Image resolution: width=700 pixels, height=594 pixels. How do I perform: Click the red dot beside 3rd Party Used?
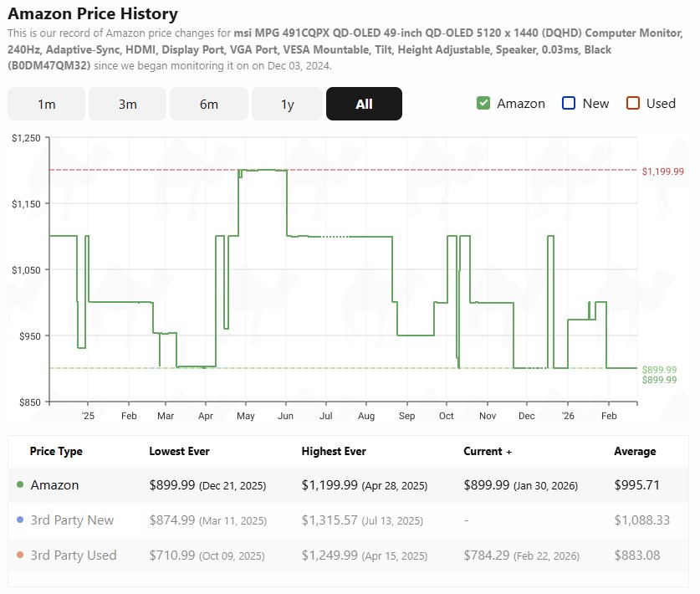click(20, 556)
